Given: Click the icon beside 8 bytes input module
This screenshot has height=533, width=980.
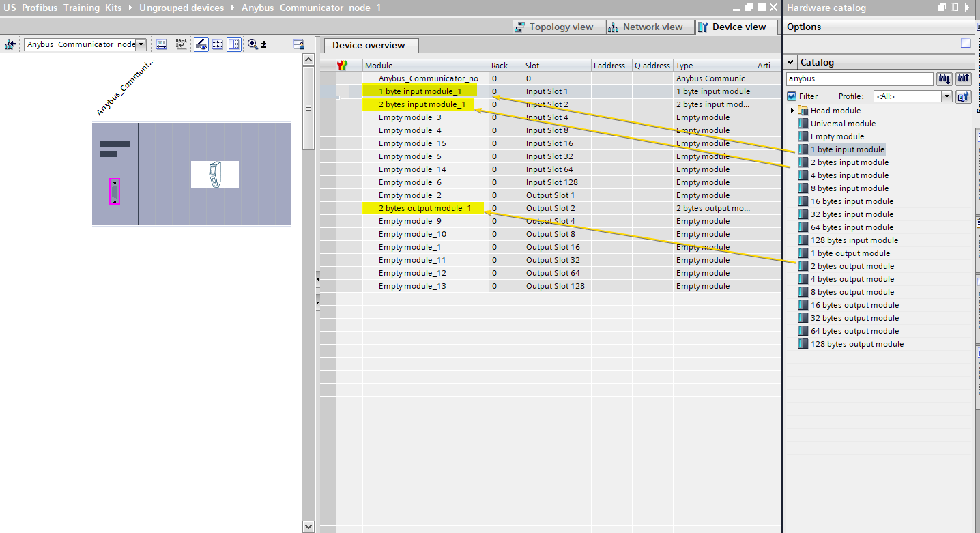Looking at the screenshot, I should click(x=803, y=188).
